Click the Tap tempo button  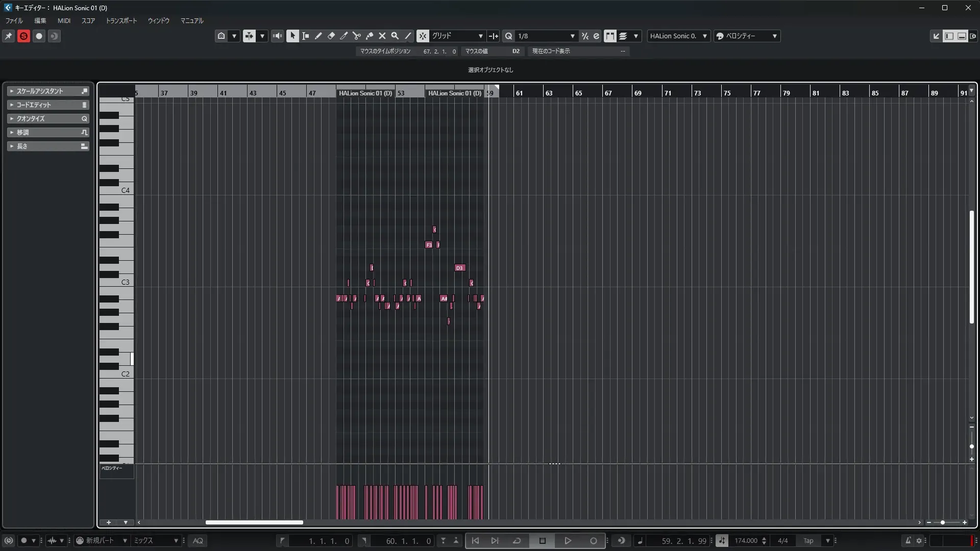808,541
